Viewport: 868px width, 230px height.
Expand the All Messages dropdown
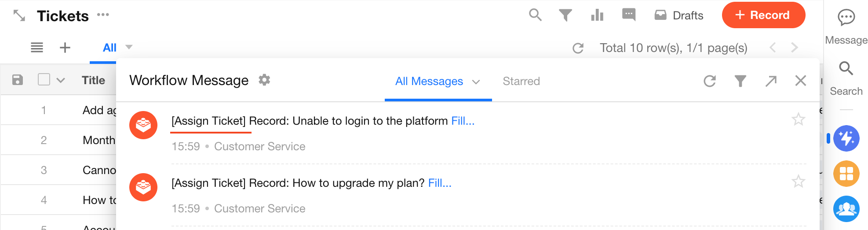coord(476,82)
